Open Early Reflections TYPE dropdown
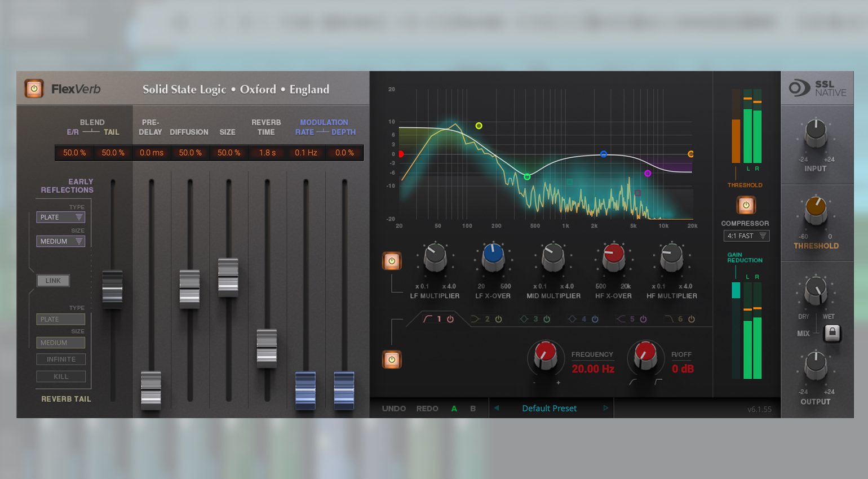This screenshot has width=868, height=479. (x=61, y=217)
